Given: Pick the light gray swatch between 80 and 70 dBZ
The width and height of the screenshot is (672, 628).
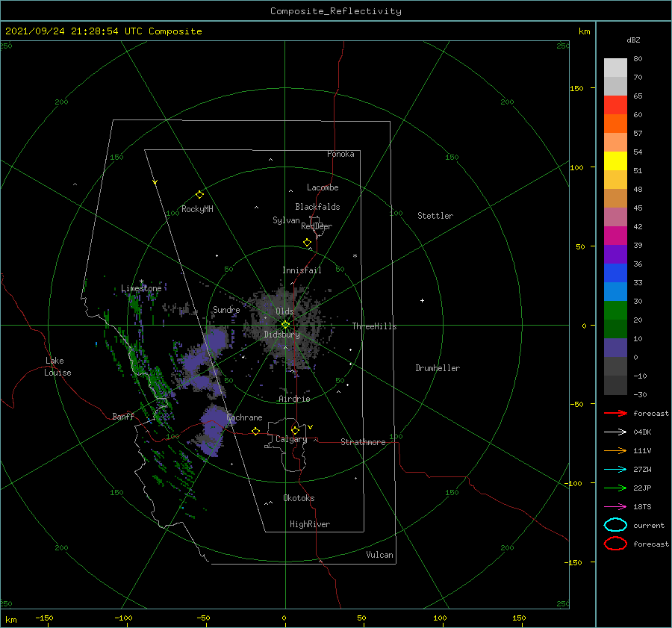Looking at the screenshot, I should coord(615,68).
